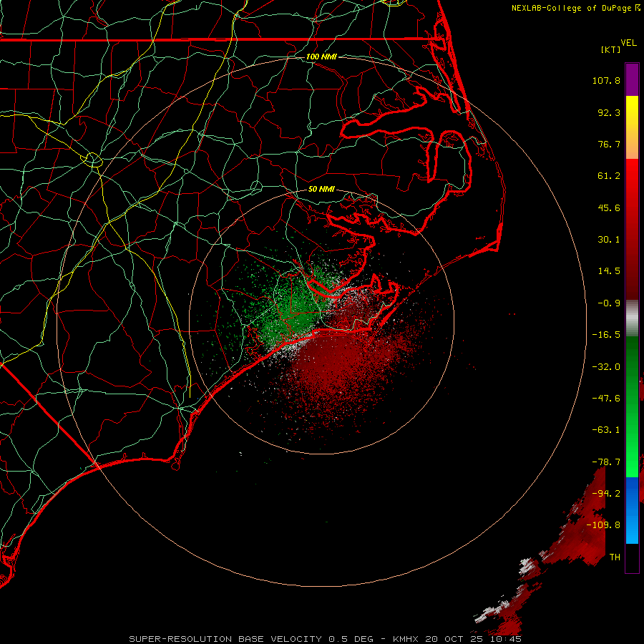Select the 61.2 scale value
Viewport: 644px width, 644px height.
click(609, 176)
